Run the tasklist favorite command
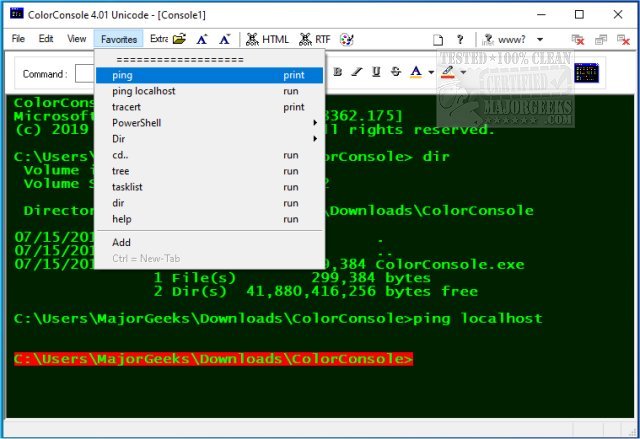Viewport: 640px width, 439px height. [x=209, y=187]
